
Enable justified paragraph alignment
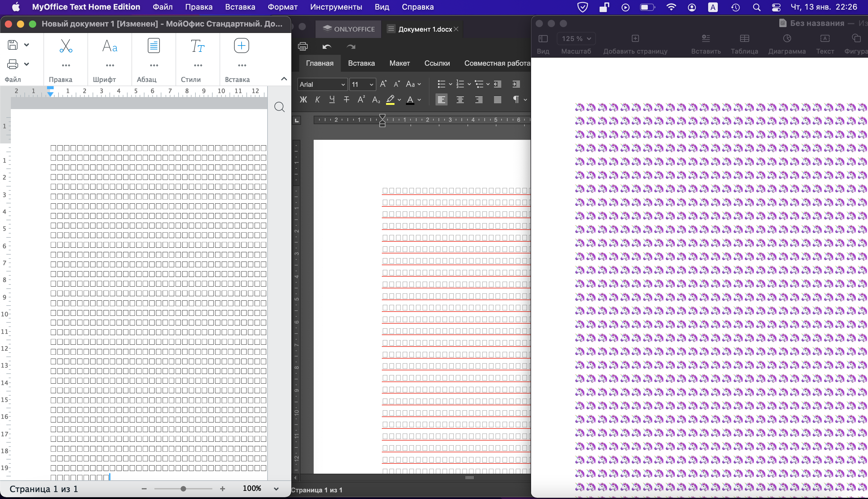(497, 100)
